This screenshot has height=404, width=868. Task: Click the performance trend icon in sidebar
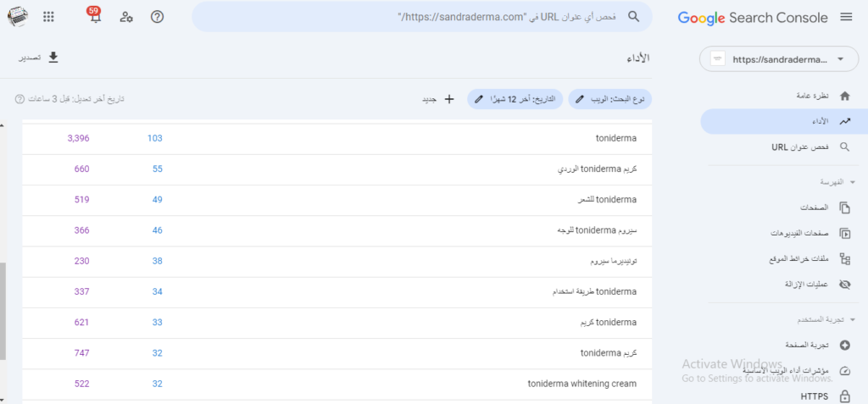845,121
